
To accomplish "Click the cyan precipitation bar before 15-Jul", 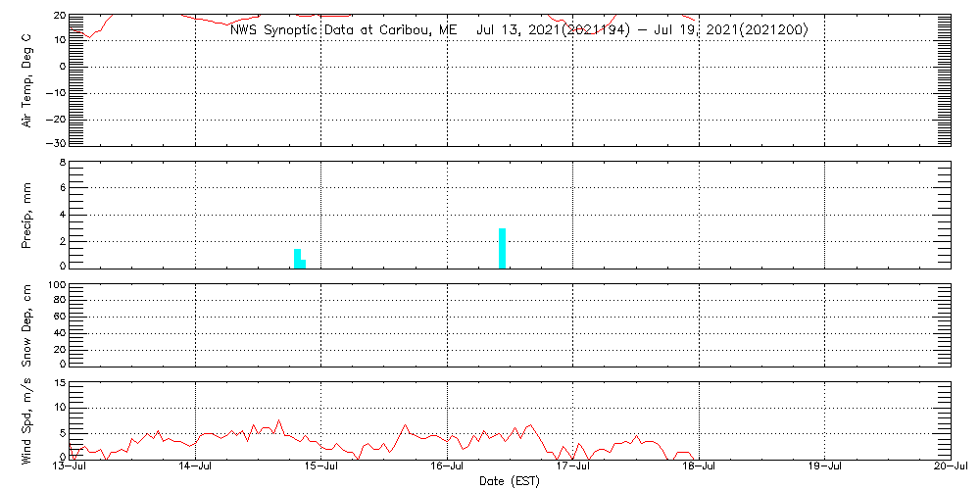I will (297, 258).
